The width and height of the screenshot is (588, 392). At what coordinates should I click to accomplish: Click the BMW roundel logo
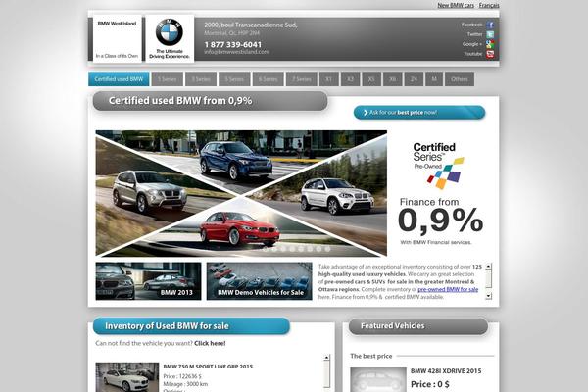point(170,32)
